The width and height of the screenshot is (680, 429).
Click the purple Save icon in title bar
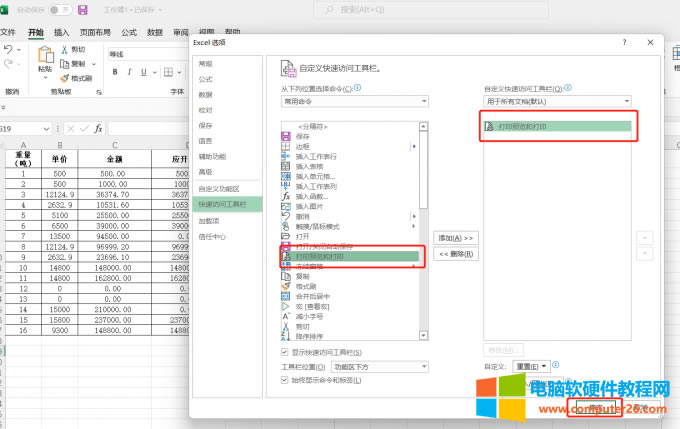pos(82,10)
